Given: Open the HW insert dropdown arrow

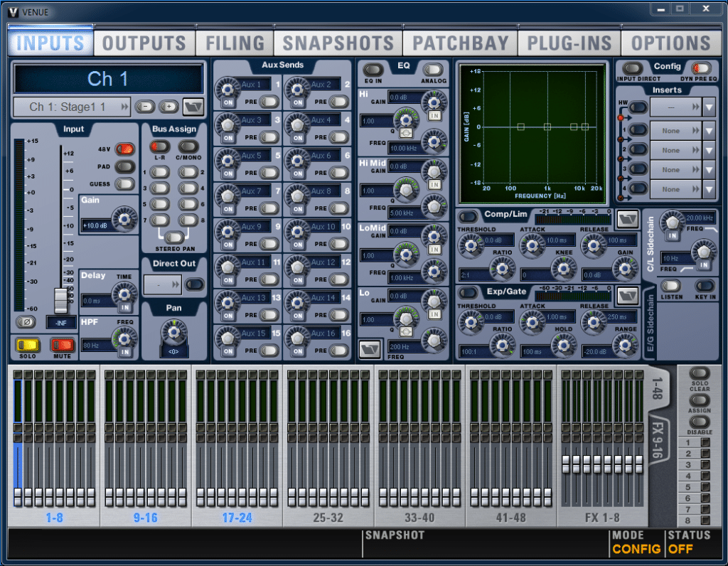Looking at the screenshot, I should pyautogui.click(x=709, y=107).
